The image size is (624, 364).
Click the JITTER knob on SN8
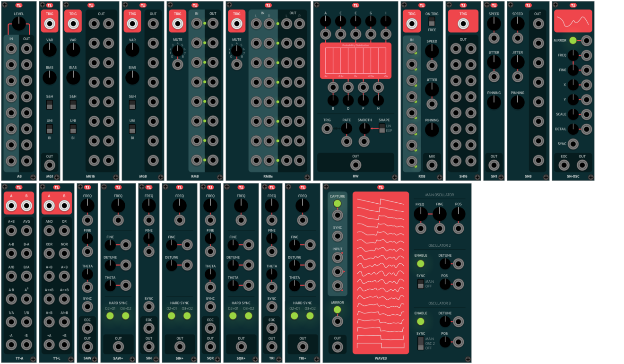(x=518, y=62)
